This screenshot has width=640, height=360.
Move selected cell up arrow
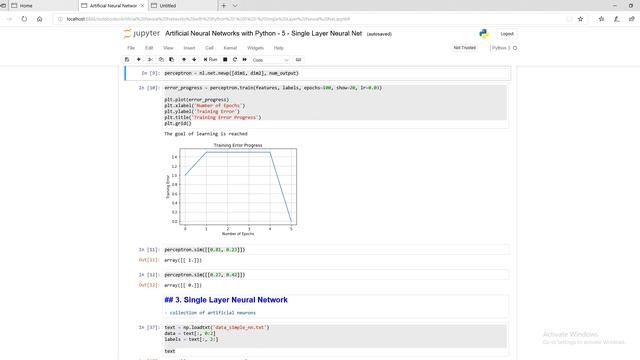184,60
